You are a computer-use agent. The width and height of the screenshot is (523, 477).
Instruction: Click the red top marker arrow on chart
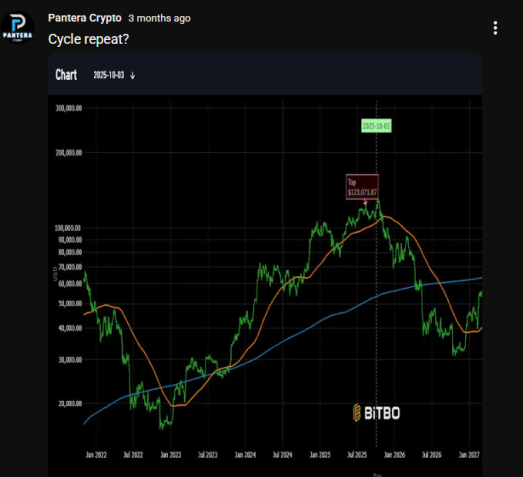[x=365, y=202]
